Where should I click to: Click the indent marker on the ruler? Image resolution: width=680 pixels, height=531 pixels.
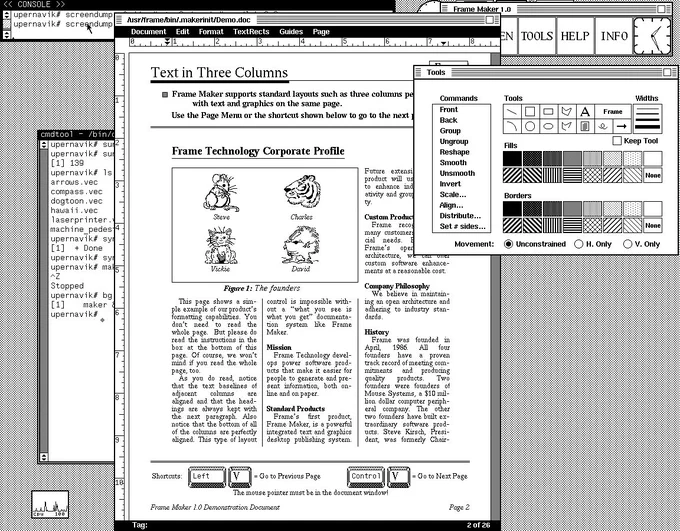[x=167, y=42]
